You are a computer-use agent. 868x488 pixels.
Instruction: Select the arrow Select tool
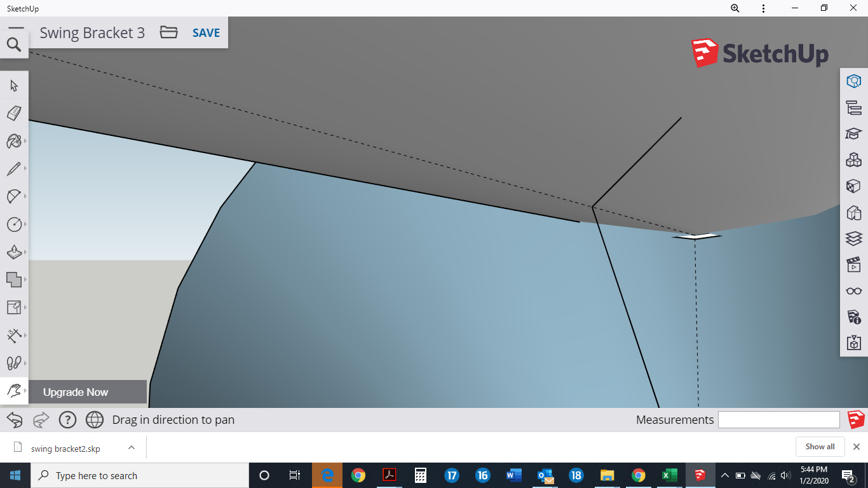(x=14, y=86)
